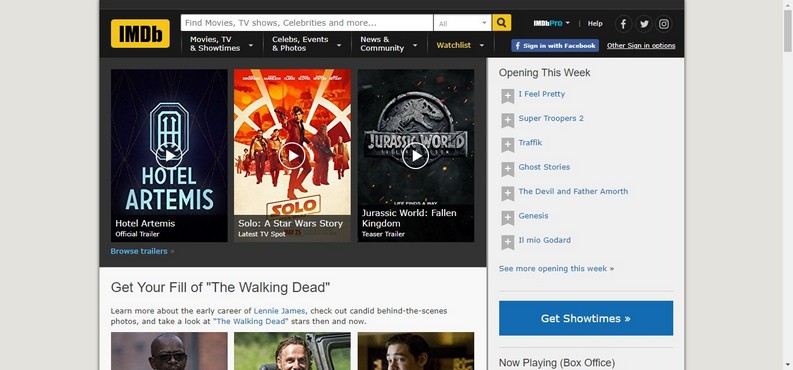Open IMDb Twitter page icon
The width and height of the screenshot is (793, 370).
tap(643, 24)
